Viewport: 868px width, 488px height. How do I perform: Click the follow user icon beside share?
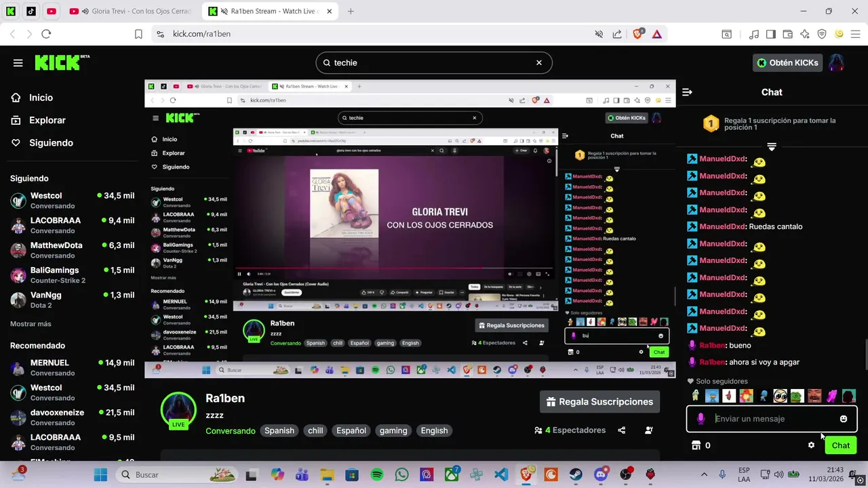point(649,430)
